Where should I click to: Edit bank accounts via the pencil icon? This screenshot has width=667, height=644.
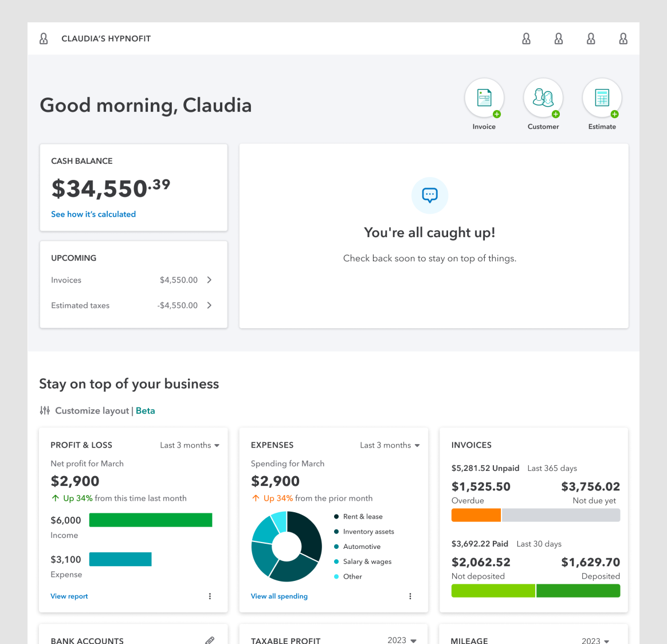pyautogui.click(x=210, y=639)
